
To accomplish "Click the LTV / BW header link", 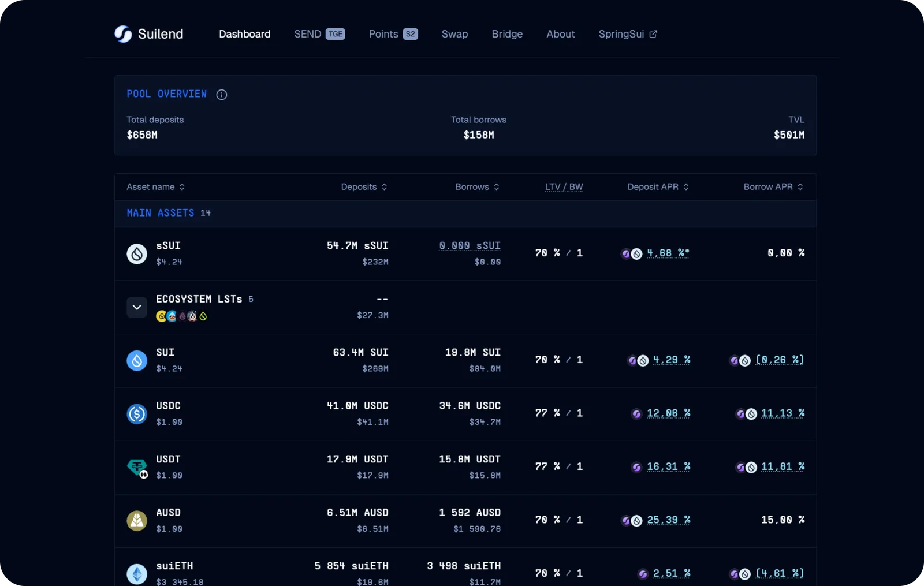I will point(564,187).
